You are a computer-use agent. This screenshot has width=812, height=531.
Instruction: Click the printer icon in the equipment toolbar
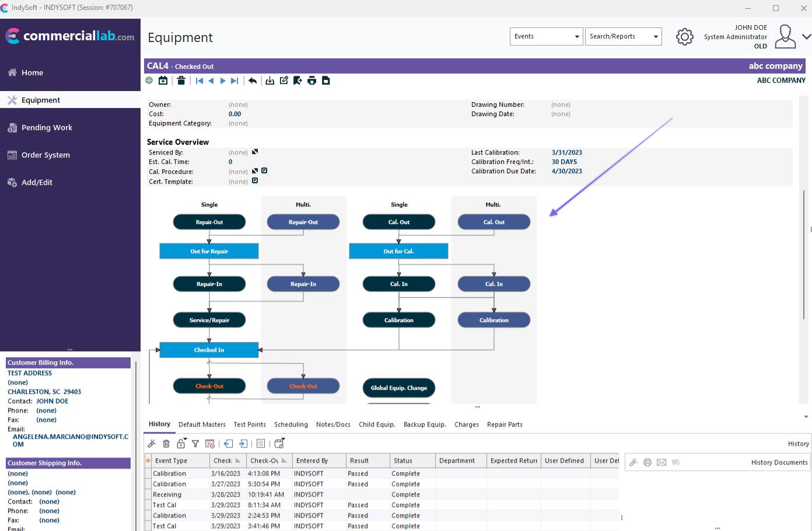coord(312,81)
